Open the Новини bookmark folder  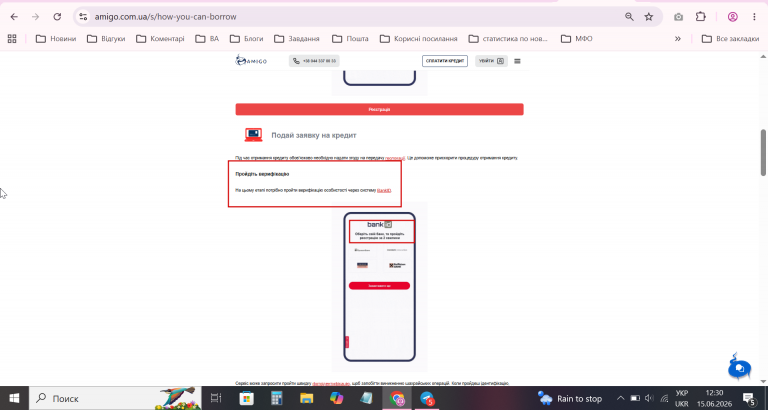click(56, 39)
